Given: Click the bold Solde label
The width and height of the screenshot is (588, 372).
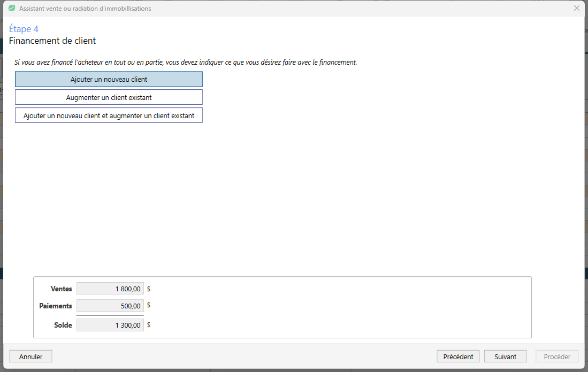Looking at the screenshot, I should pyautogui.click(x=63, y=325).
